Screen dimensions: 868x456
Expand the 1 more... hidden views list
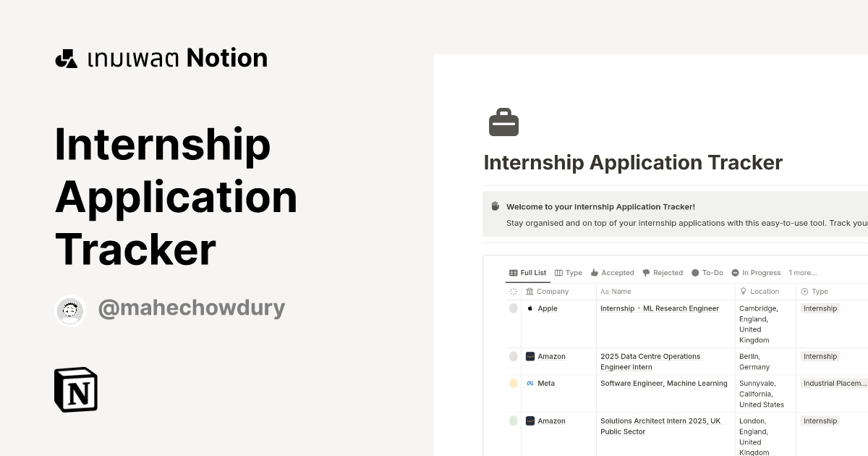point(802,273)
